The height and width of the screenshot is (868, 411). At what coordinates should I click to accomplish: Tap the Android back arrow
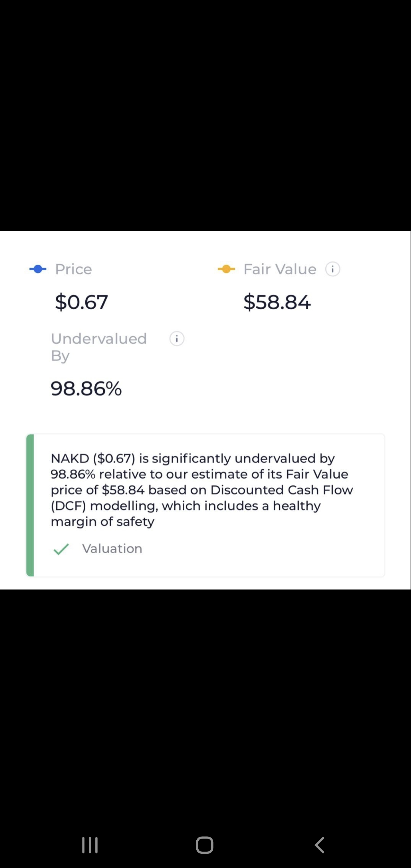coord(319,845)
